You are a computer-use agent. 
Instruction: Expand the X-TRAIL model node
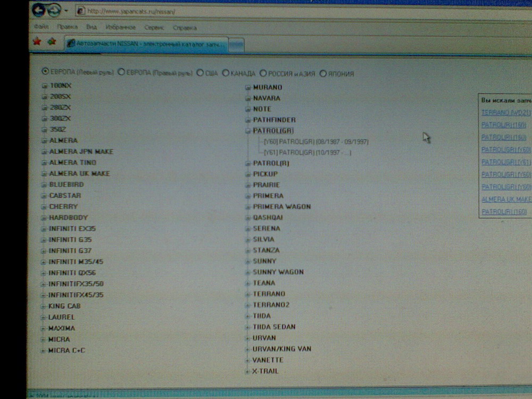click(x=247, y=371)
